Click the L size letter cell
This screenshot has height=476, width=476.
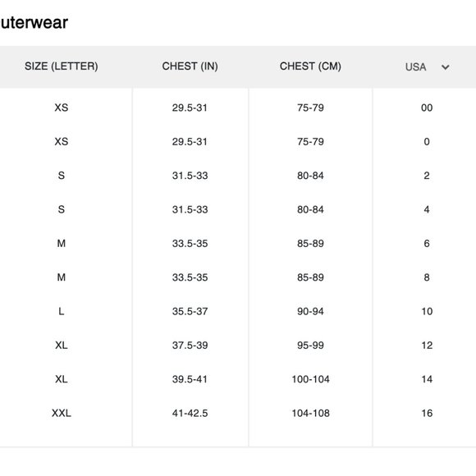click(x=62, y=311)
